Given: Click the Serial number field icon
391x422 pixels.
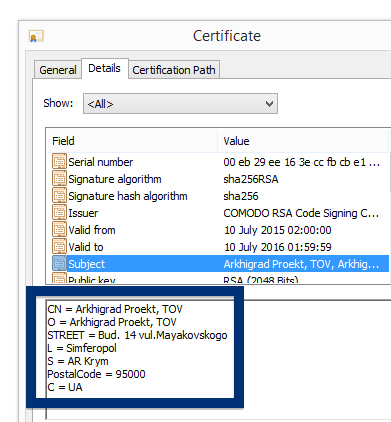Looking at the screenshot, I should coord(59,162).
